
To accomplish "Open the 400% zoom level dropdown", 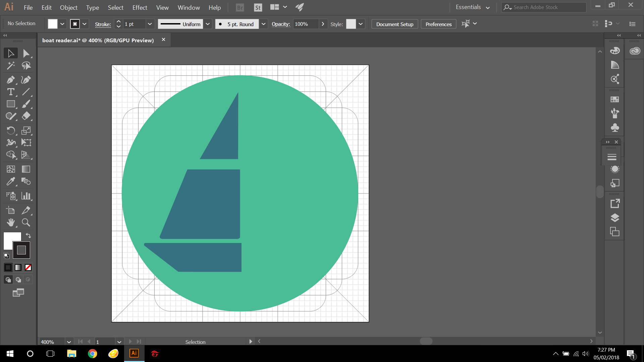I will click(x=69, y=342).
